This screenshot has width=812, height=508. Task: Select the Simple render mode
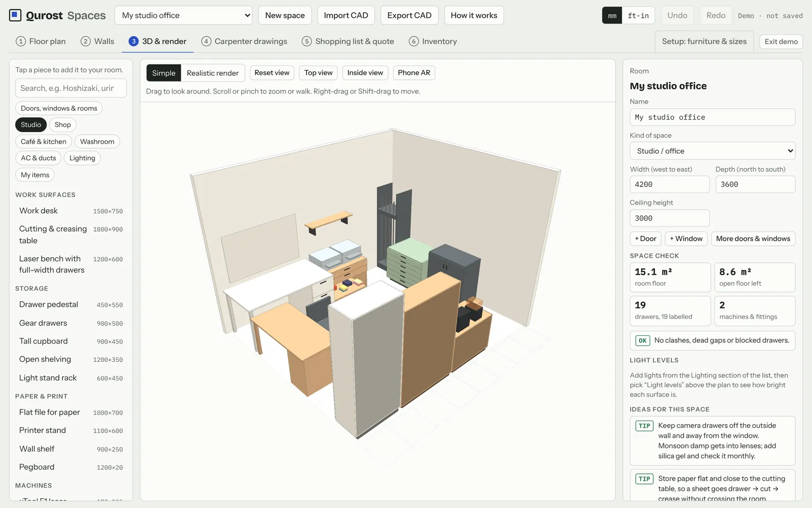click(164, 73)
